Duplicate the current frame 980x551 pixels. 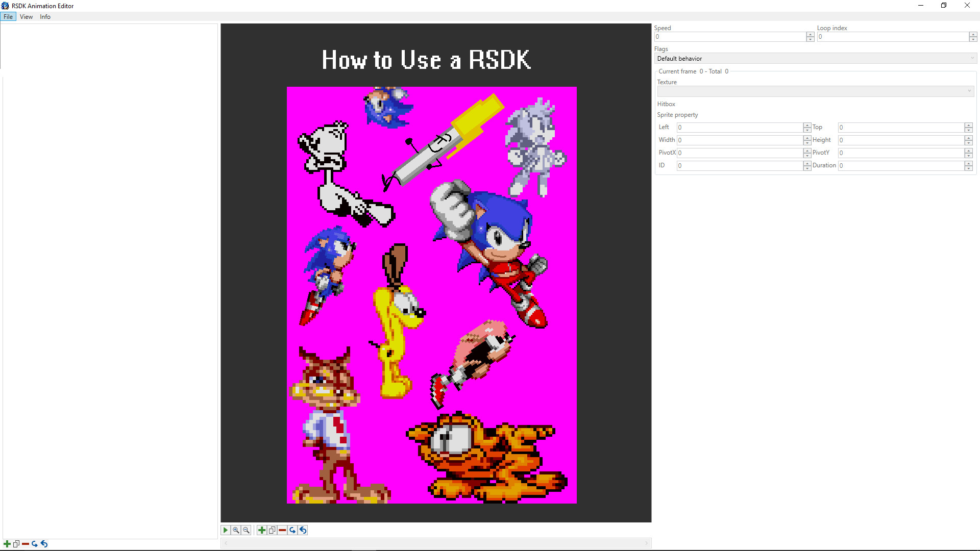pos(272,530)
